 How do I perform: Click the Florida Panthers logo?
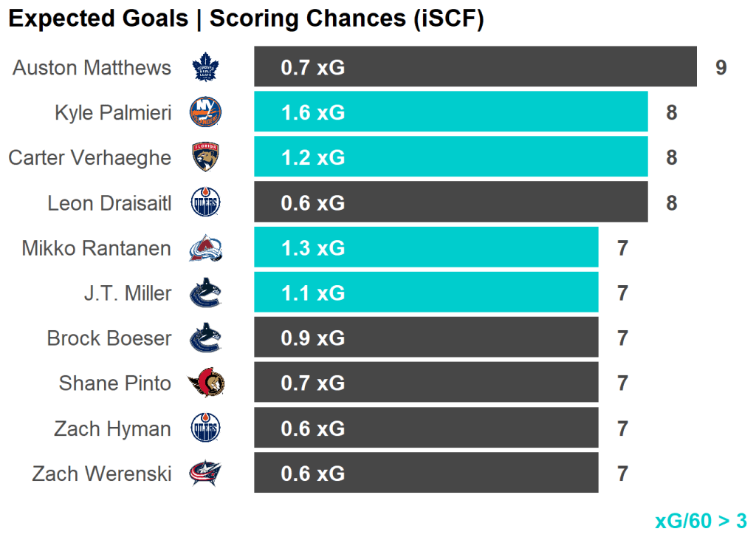tap(206, 157)
